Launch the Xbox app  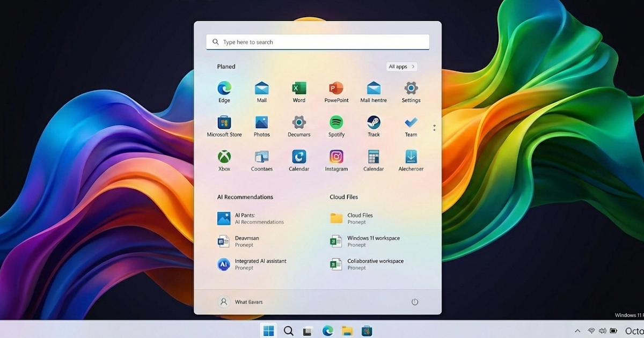[x=224, y=161]
